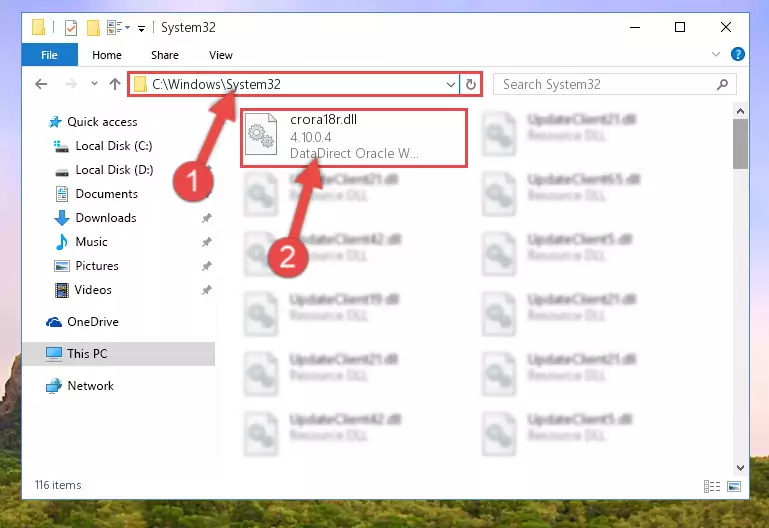Open the recent locations dropdown arrow

(94, 84)
